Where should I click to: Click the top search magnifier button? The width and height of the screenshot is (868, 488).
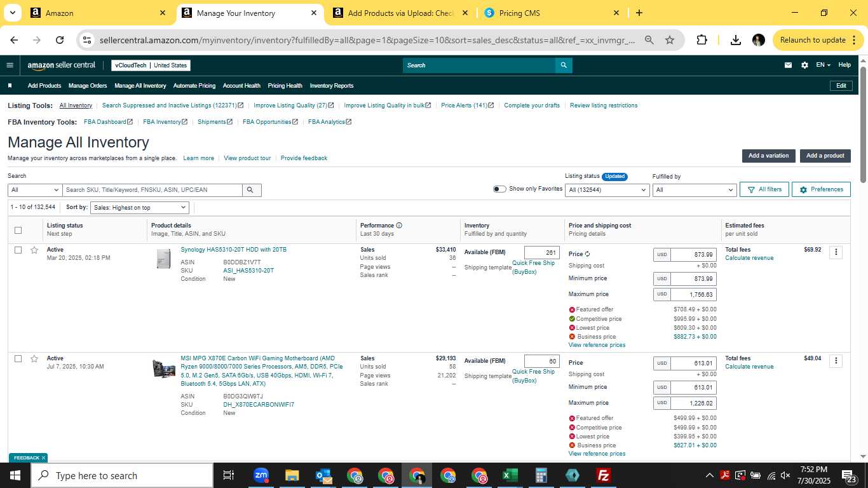coord(564,65)
